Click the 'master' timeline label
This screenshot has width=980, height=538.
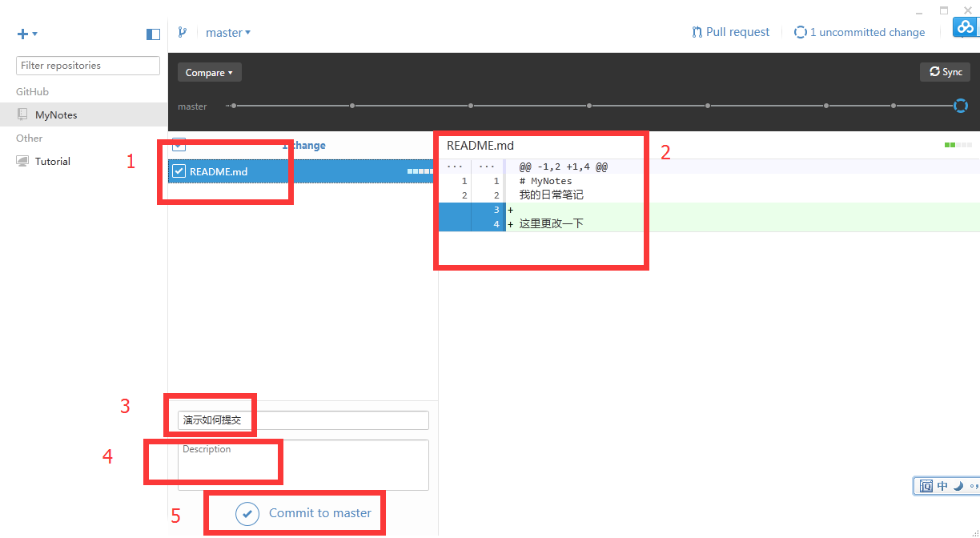[x=192, y=106]
